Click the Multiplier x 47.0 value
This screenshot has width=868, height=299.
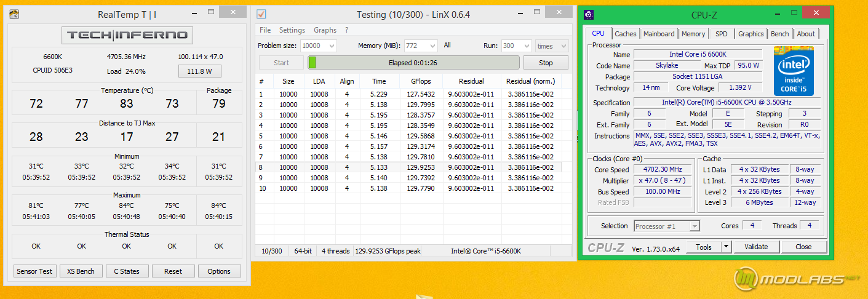click(663, 181)
